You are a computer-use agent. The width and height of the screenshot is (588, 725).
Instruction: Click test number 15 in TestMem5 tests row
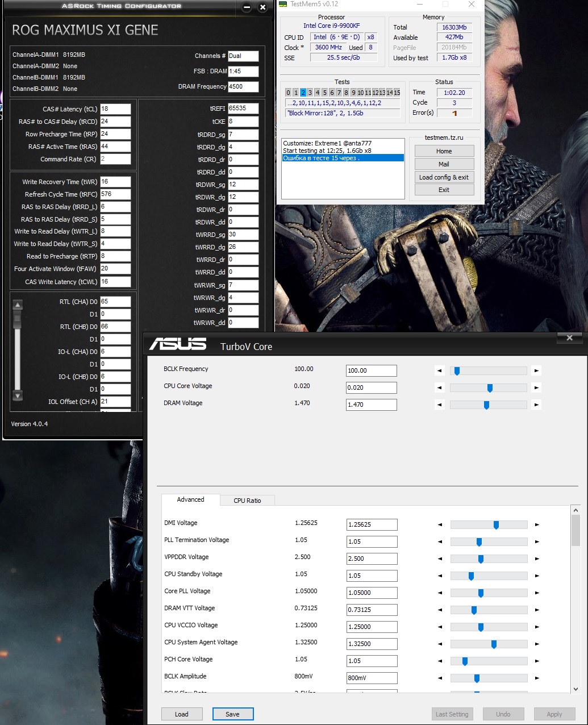pyautogui.click(x=397, y=93)
